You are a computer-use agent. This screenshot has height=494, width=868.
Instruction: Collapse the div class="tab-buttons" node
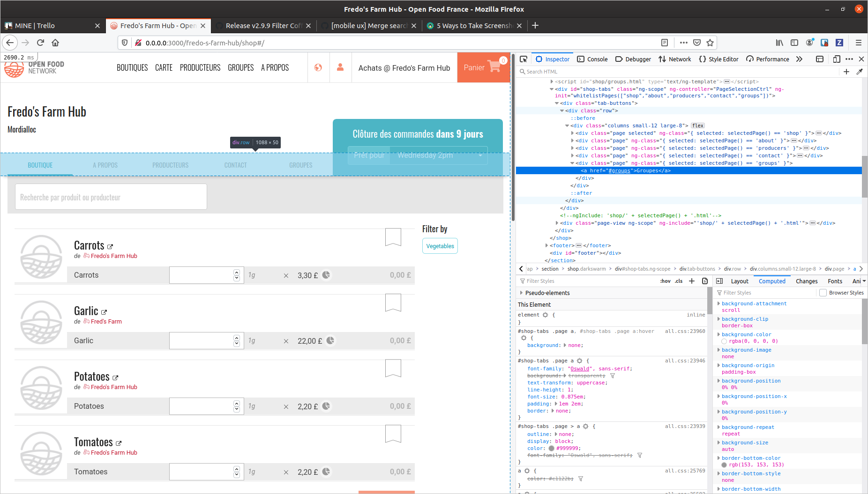(x=557, y=103)
